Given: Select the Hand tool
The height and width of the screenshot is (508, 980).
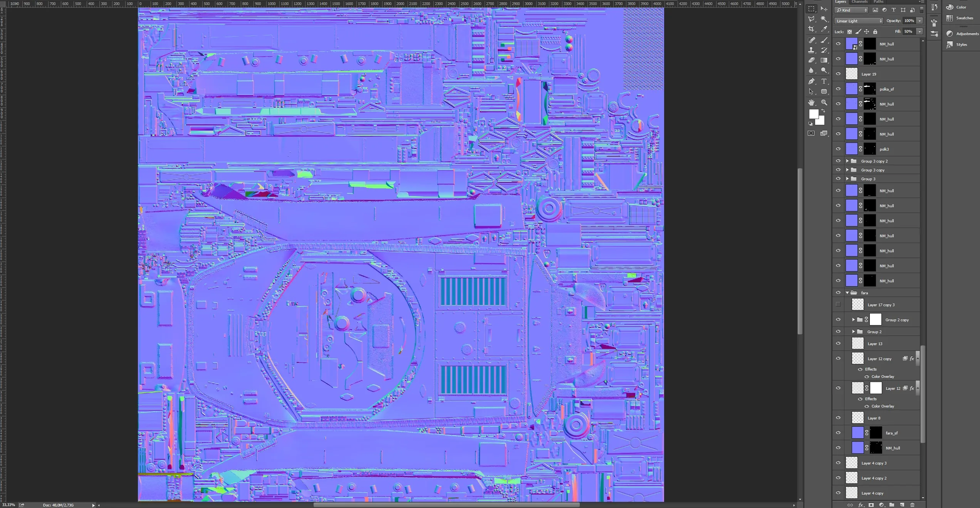Looking at the screenshot, I should (x=811, y=102).
